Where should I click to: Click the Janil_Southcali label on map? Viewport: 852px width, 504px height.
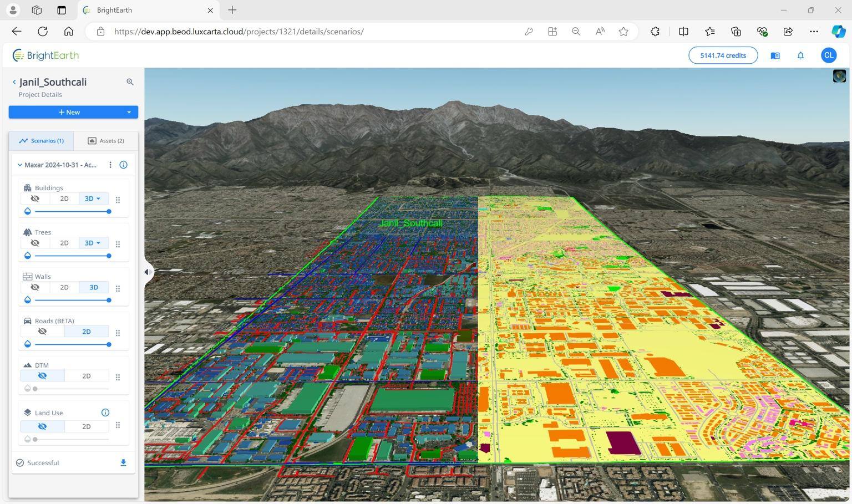[x=410, y=223]
